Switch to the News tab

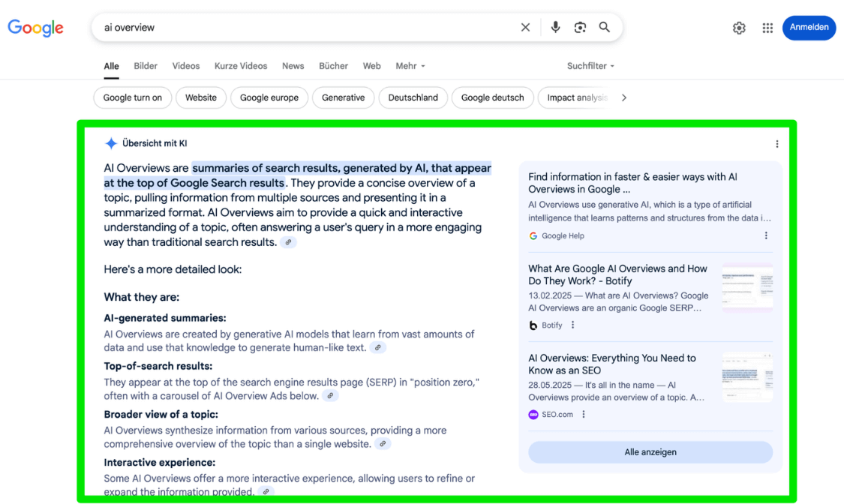coord(293,66)
